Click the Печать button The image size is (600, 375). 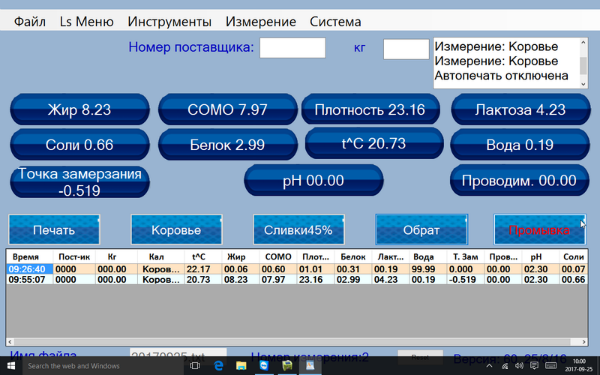pyautogui.click(x=54, y=230)
